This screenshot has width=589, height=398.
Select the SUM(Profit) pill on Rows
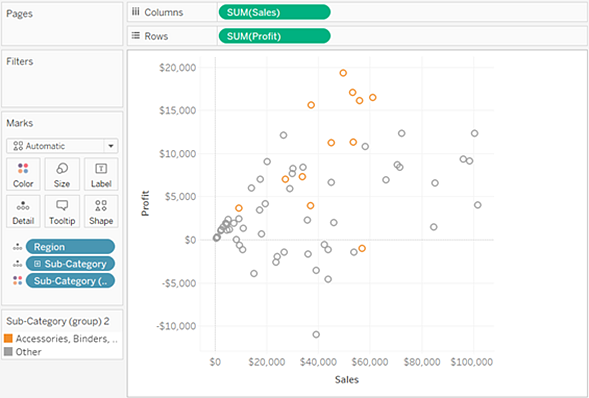274,36
